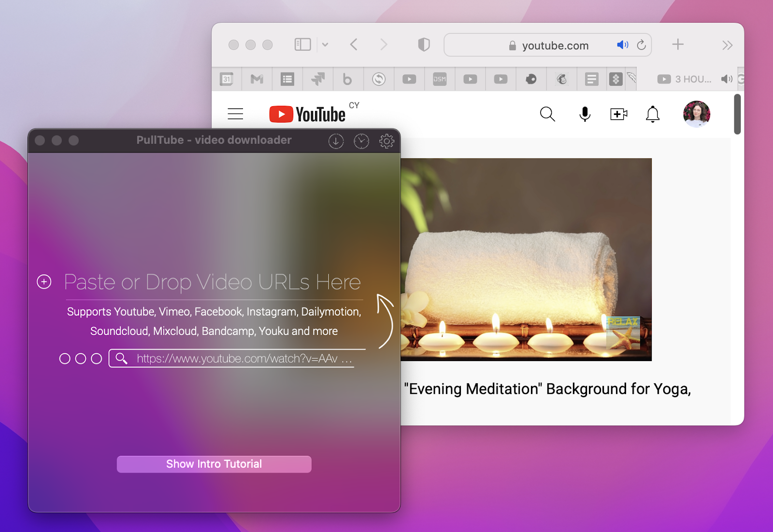773x532 pixels.
Task: Switch to the 'b' pinned tab
Action: [347, 79]
